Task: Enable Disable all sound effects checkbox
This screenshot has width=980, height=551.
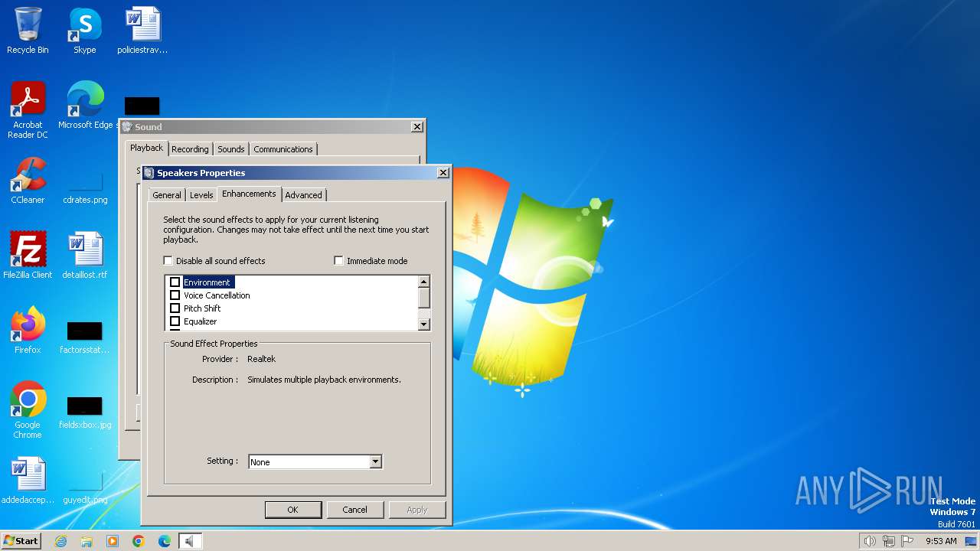Action: pos(168,261)
